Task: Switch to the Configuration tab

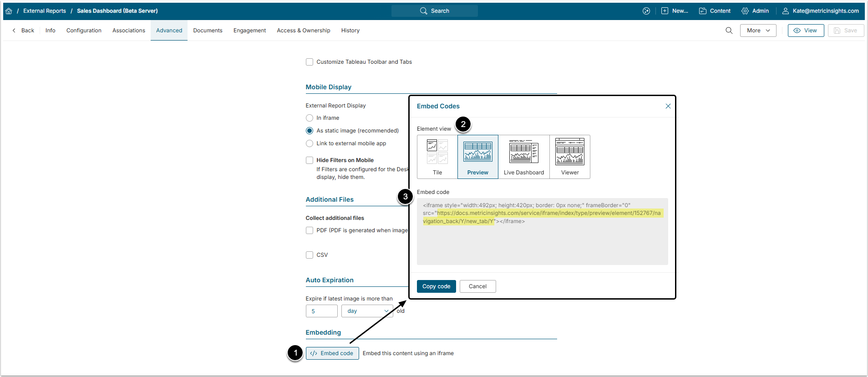Action: [84, 31]
